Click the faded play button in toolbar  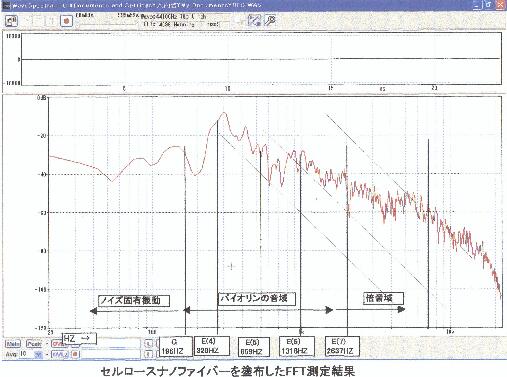38,21
